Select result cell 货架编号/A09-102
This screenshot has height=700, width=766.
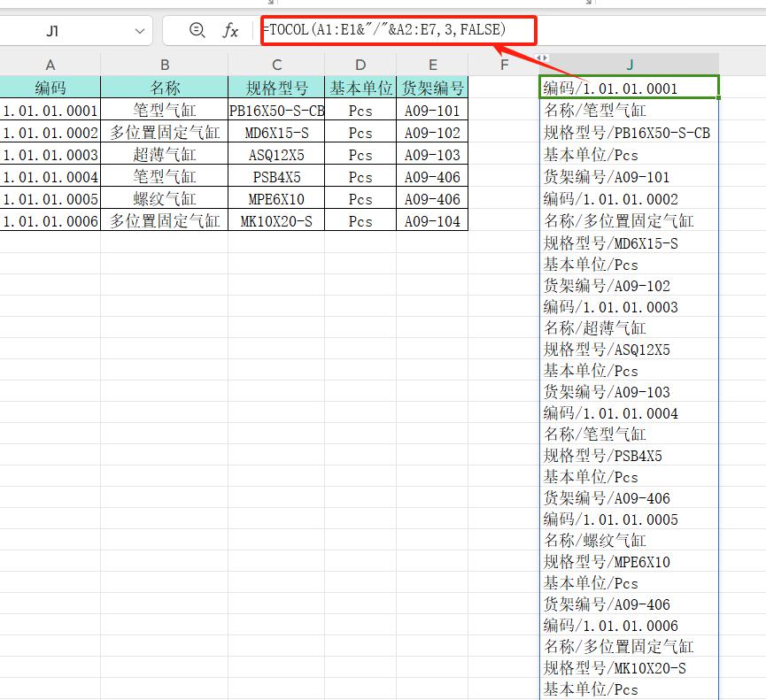(630, 285)
